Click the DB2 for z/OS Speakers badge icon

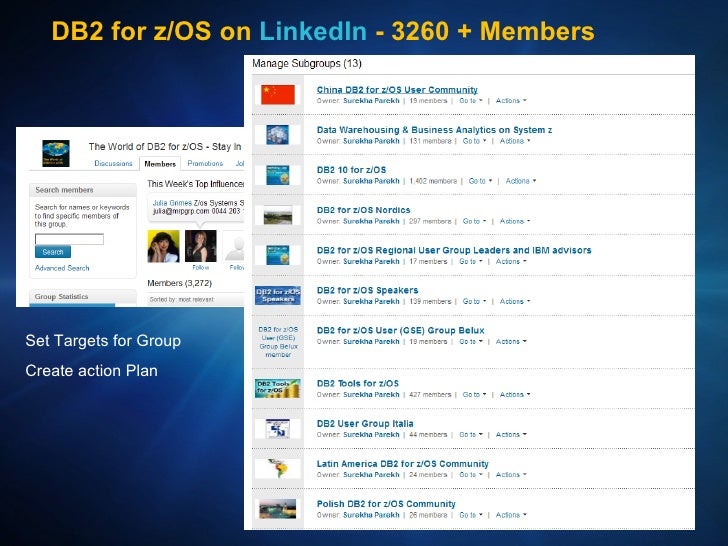click(x=278, y=295)
